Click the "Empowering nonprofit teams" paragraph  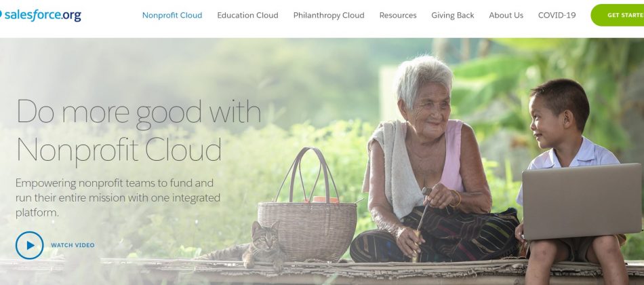pos(118,198)
